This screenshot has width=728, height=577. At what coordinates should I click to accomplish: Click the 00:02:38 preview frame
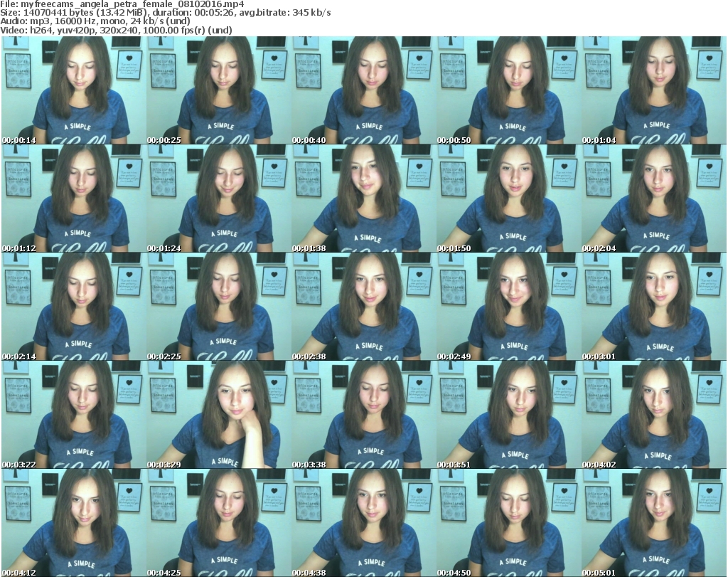(363, 307)
